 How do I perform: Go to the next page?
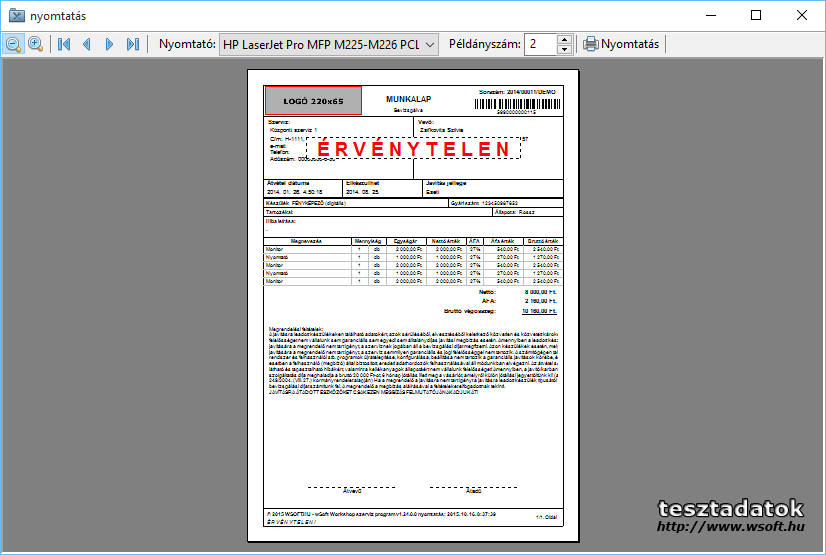pos(109,44)
